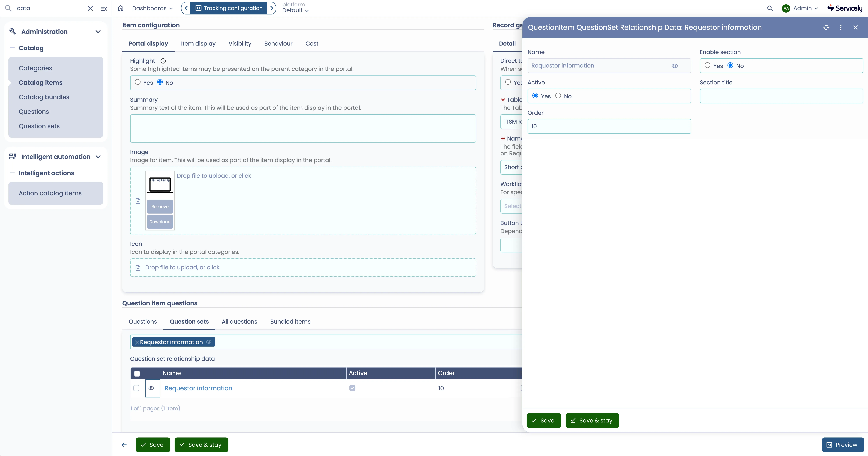
Task: Collapse the Intelligent automation section
Action: click(98, 157)
